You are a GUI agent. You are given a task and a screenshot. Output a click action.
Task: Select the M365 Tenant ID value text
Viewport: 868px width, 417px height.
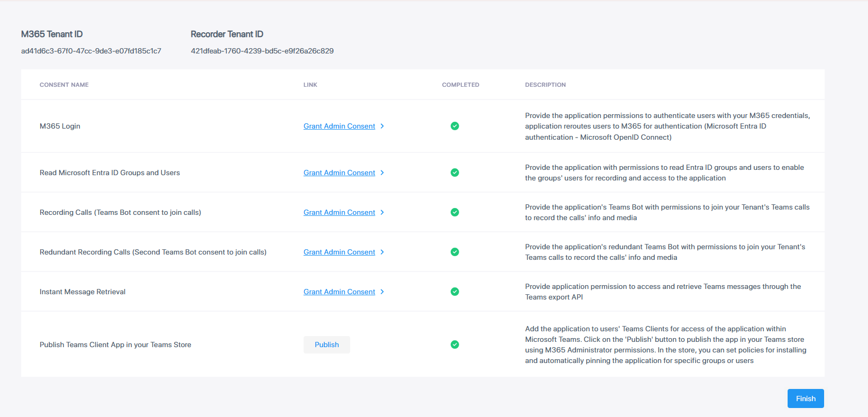tap(91, 51)
